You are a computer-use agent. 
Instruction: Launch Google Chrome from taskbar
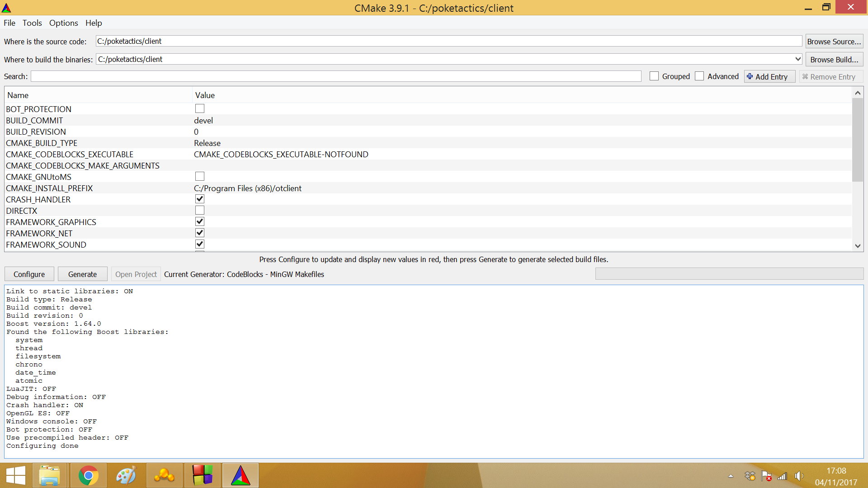88,476
